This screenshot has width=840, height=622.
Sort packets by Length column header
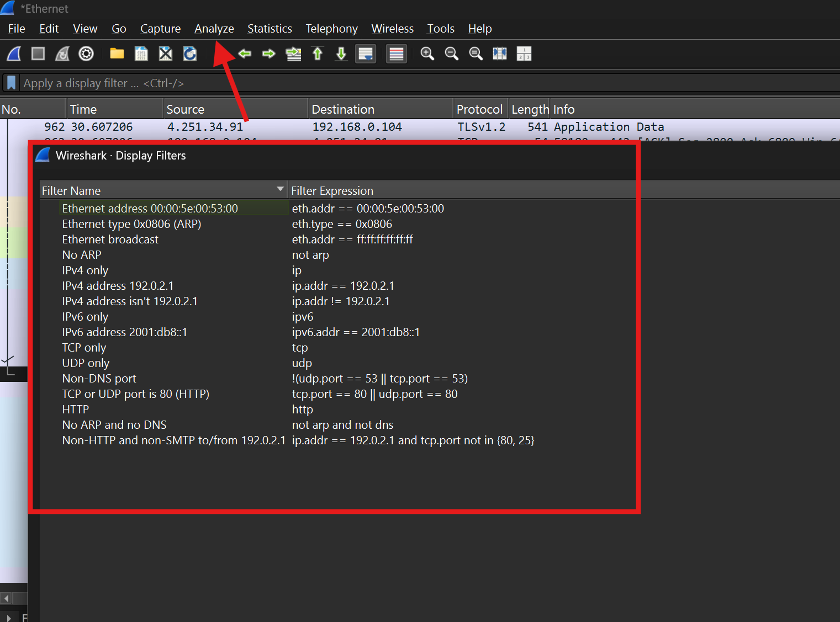click(x=529, y=109)
